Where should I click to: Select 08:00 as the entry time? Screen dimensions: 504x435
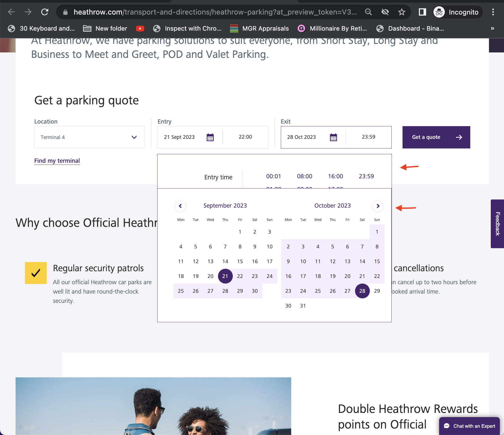pyautogui.click(x=304, y=176)
